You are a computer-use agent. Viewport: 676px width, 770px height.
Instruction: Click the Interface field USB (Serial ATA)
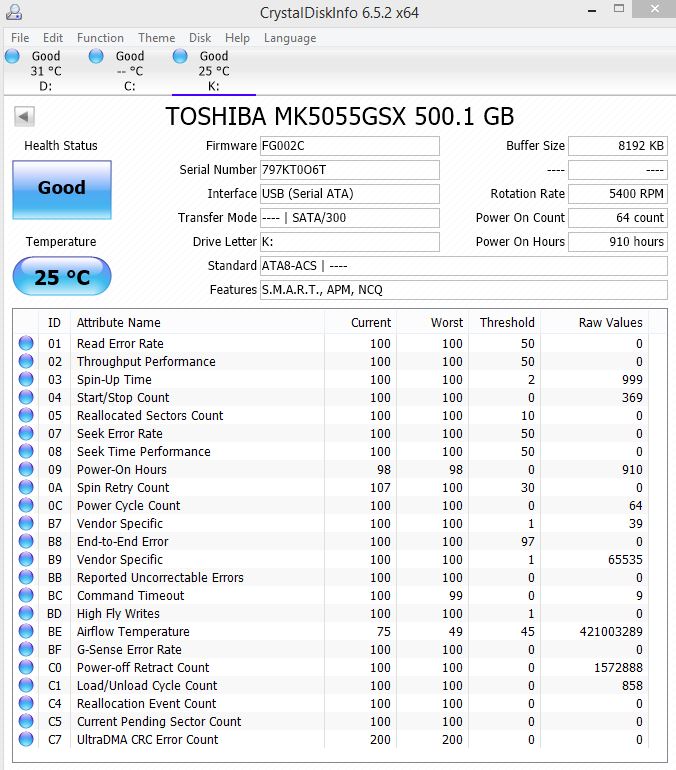(350, 194)
